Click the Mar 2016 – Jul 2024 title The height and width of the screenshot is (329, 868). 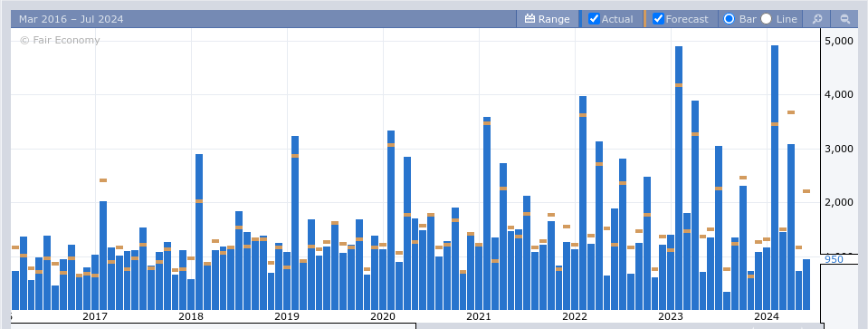[71, 19]
